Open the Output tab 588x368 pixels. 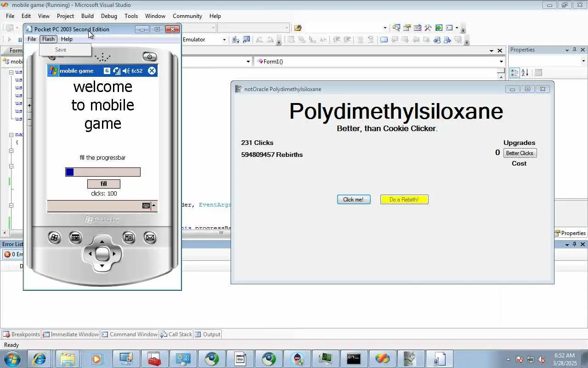point(208,334)
